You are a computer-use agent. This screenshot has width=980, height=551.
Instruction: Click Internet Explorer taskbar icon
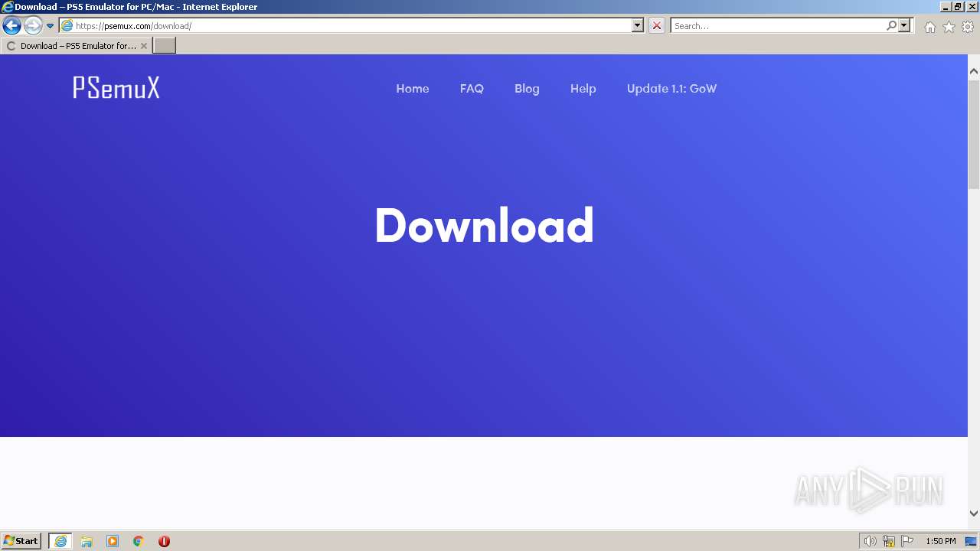[x=60, y=541]
